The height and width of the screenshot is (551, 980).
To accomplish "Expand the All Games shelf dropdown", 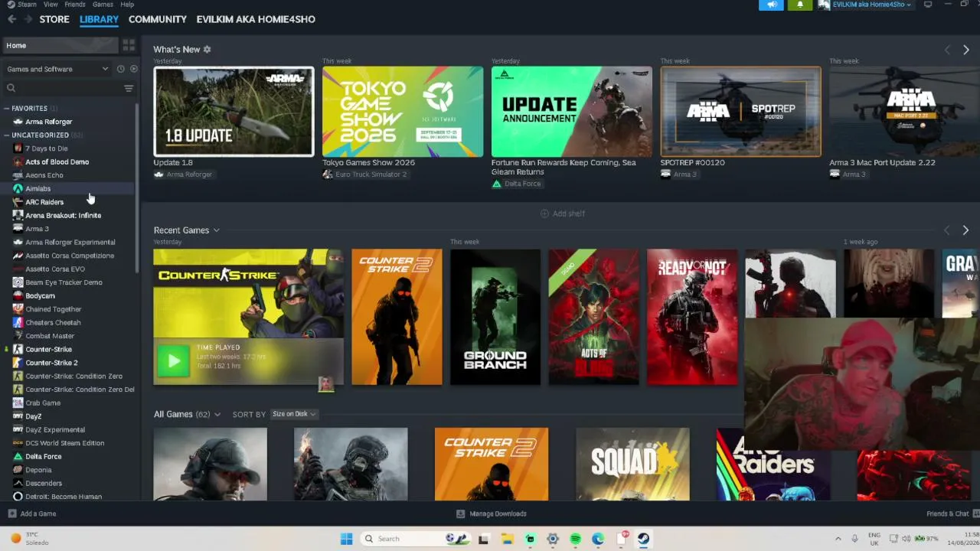I will 217,414.
